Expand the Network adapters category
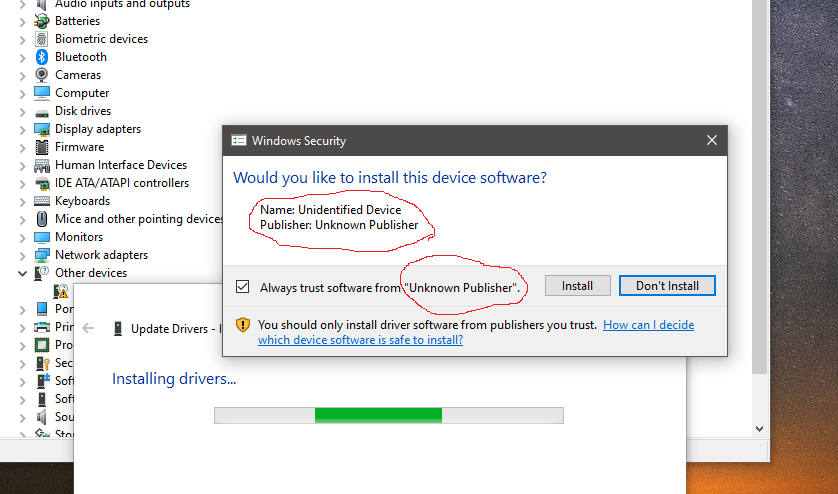The height and width of the screenshot is (494, 838). click(x=22, y=256)
